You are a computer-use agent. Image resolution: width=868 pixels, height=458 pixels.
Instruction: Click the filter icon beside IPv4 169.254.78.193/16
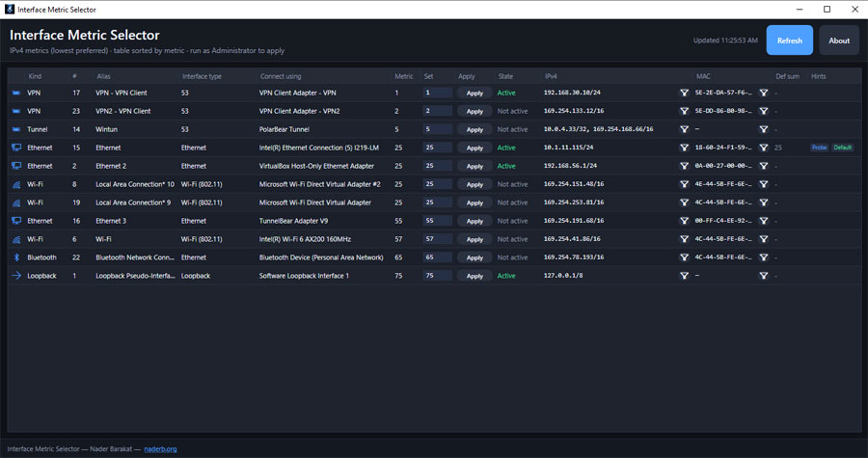[684, 257]
